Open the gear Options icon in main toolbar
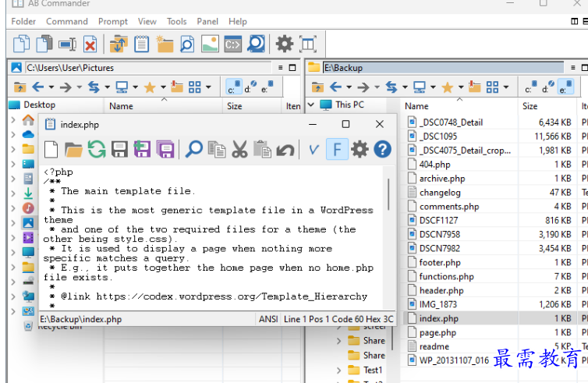588x383 pixels. [285, 44]
